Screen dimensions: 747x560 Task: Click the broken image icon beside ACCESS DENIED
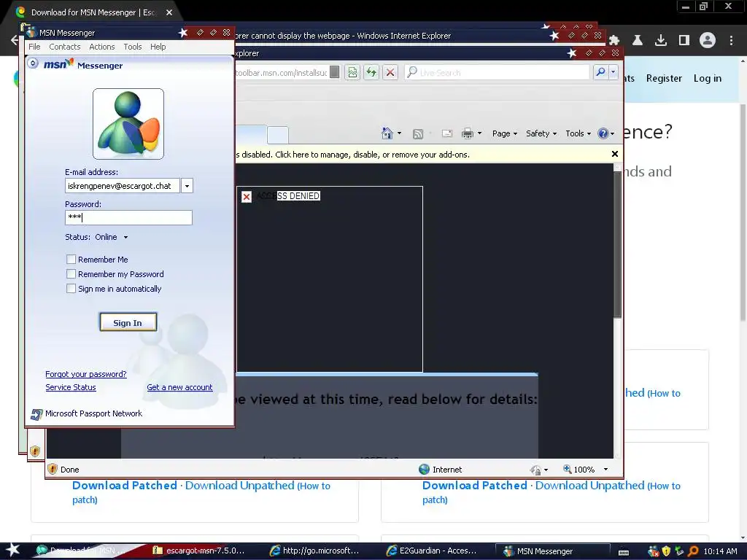pyautogui.click(x=247, y=197)
